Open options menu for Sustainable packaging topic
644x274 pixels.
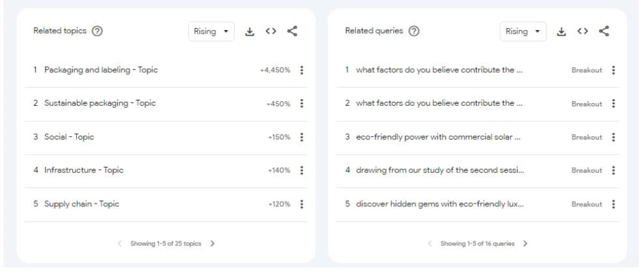pos(301,104)
